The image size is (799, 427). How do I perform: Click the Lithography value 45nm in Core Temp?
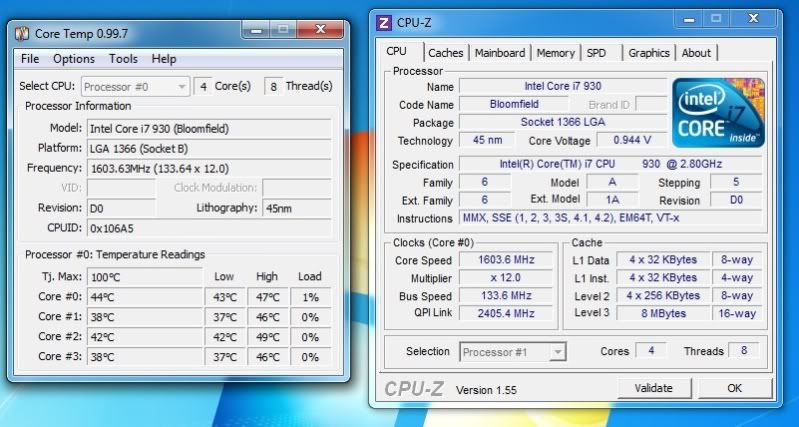[297, 208]
